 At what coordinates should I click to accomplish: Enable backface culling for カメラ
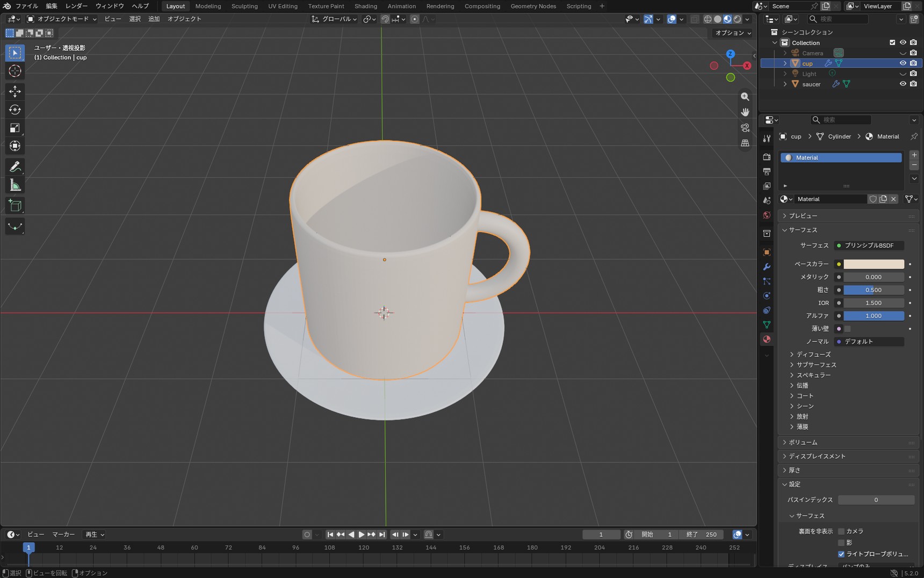coord(841,531)
